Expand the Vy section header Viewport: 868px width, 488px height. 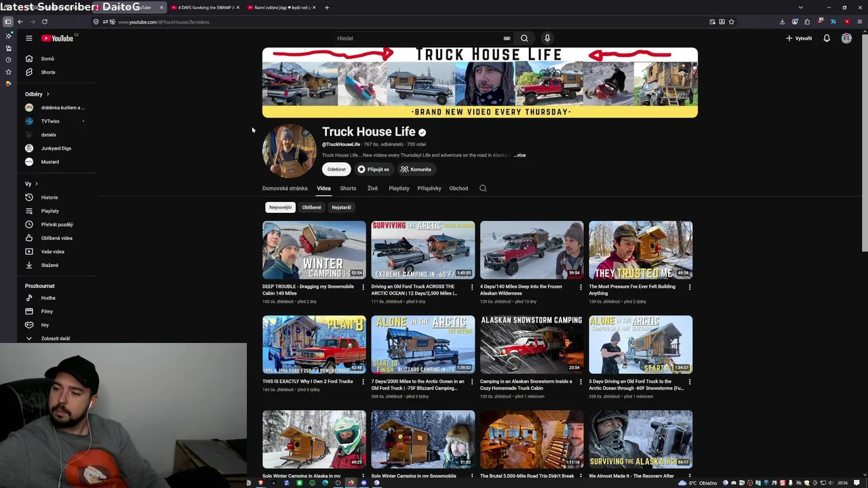[32, 184]
